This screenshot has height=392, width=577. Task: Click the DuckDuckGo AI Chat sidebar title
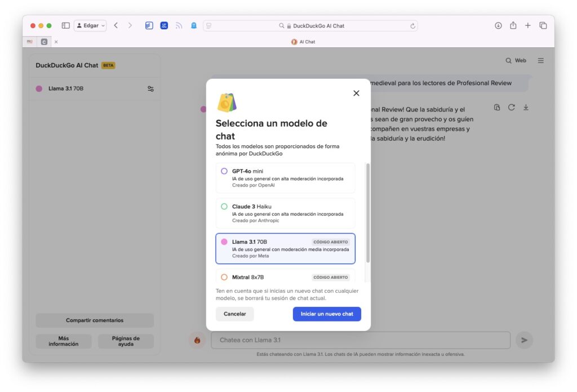coord(66,65)
